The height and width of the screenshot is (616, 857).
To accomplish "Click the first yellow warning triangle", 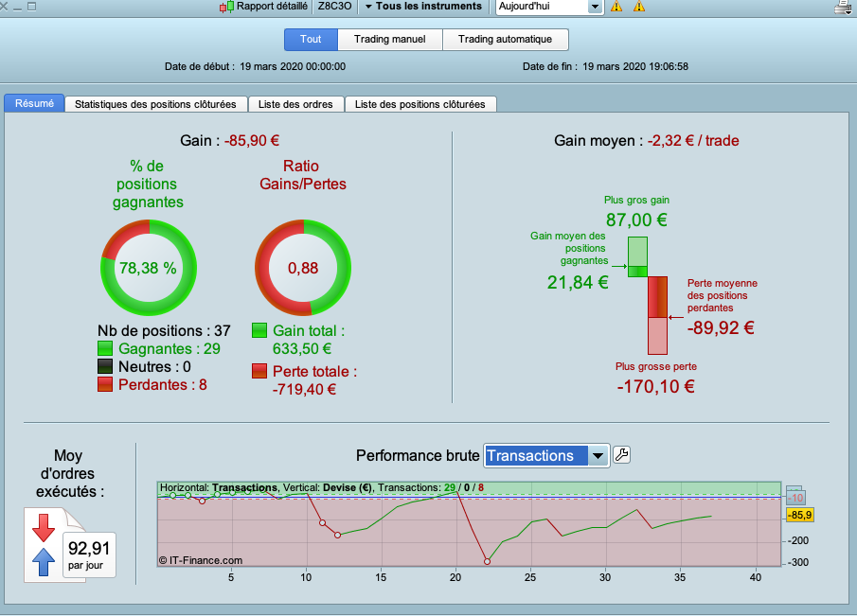I will (x=616, y=7).
